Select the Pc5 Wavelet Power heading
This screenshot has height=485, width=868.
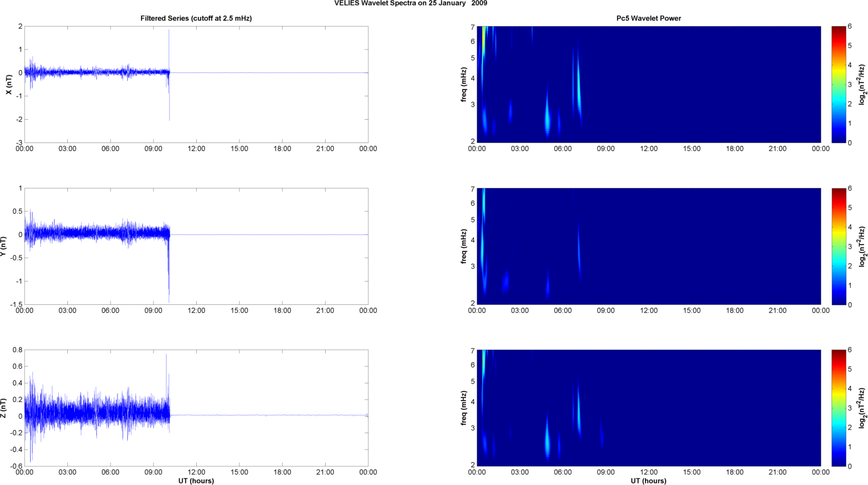tap(648, 18)
